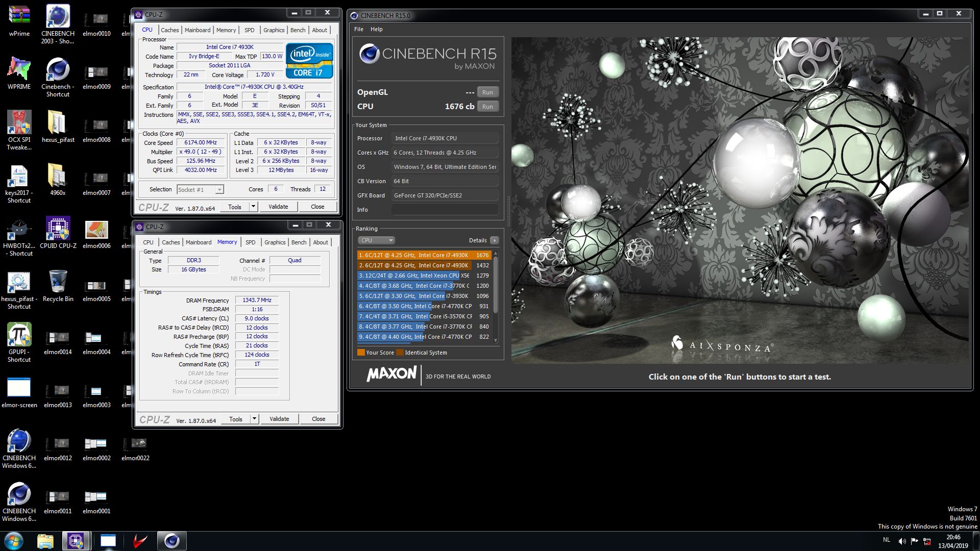Screen dimensions: 980x551
Task: Click Close button in bottom CPU-Z window
Action: [x=318, y=419]
